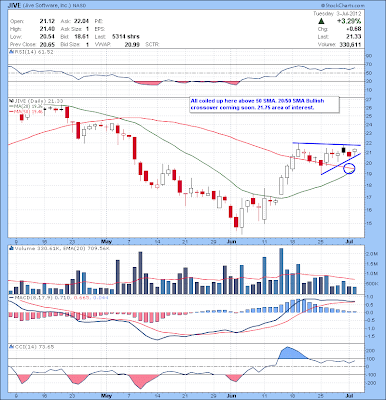Click the RSI(14) 61.52 label
Viewport: 386px width, 400px height.
(x=33, y=52)
